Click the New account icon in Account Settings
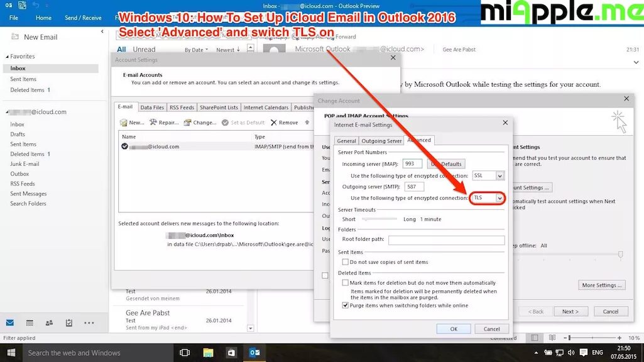Image resolution: width=644 pixels, height=362 pixels. coord(124,123)
